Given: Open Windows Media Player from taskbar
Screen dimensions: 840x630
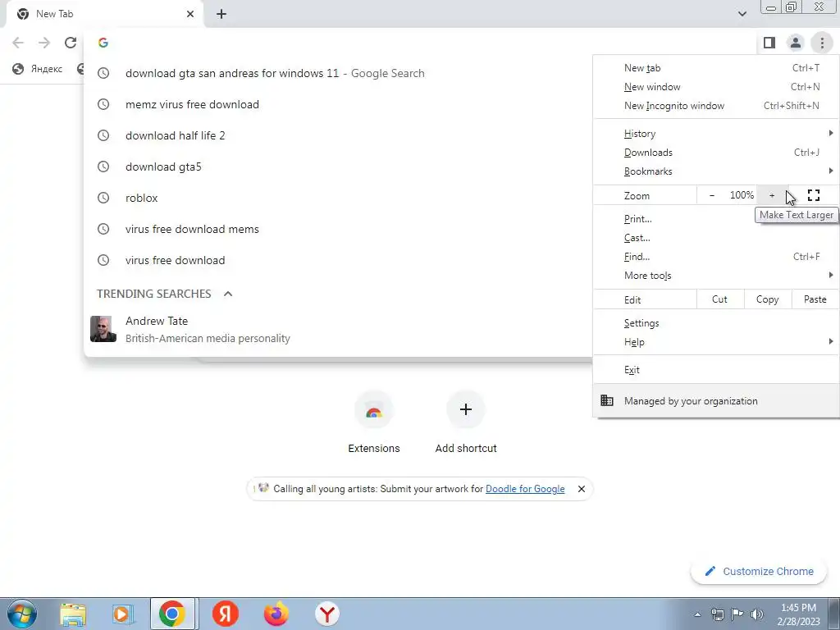Looking at the screenshot, I should (x=122, y=614).
